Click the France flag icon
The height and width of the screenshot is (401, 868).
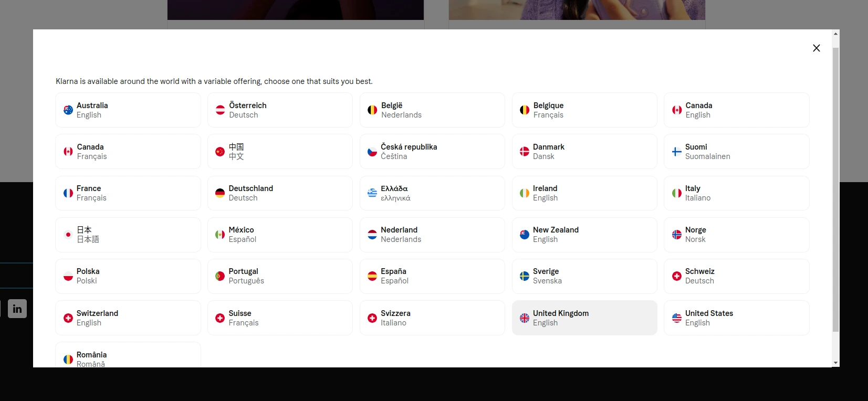coord(68,193)
